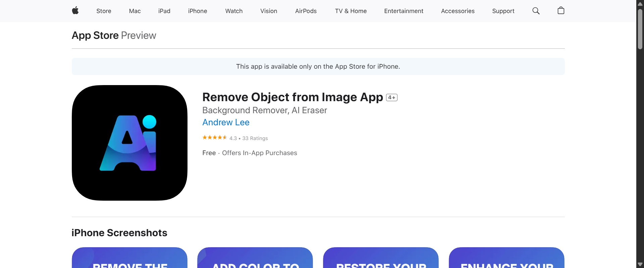The width and height of the screenshot is (644, 268).
Task: Open the search icon
Action: 536,11
